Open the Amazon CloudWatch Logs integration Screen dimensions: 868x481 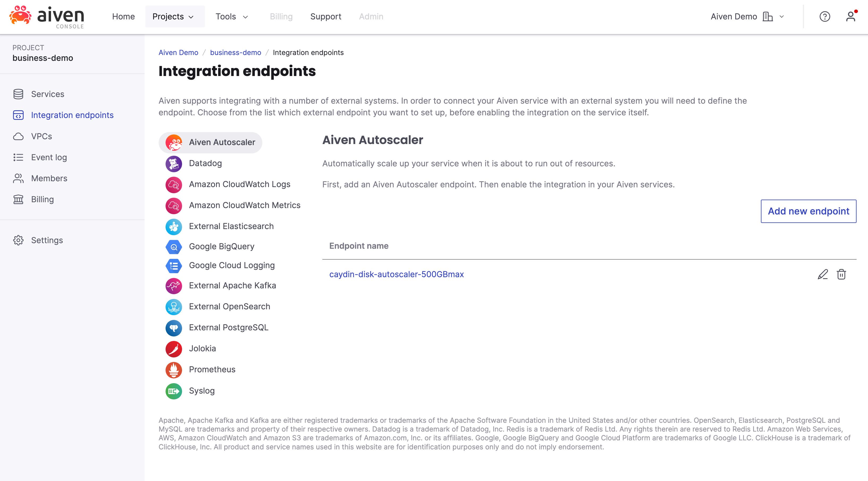[239, 184]
